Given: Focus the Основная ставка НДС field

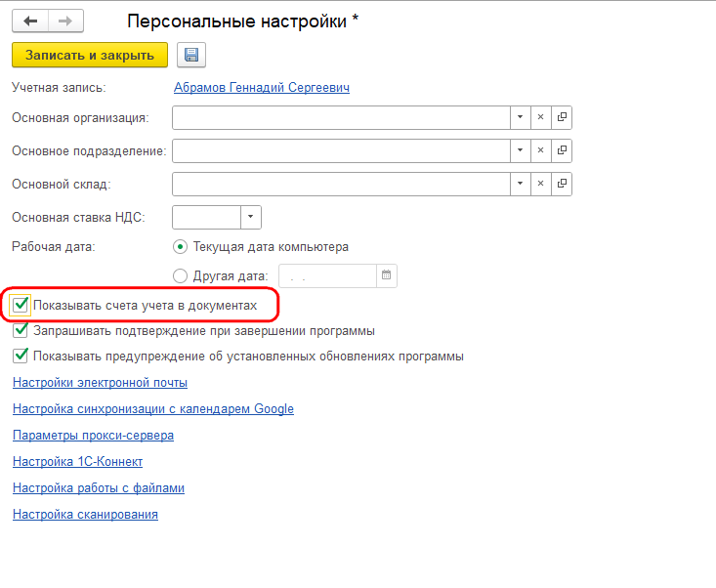Looking at the screenshot, I should (206, 217).
